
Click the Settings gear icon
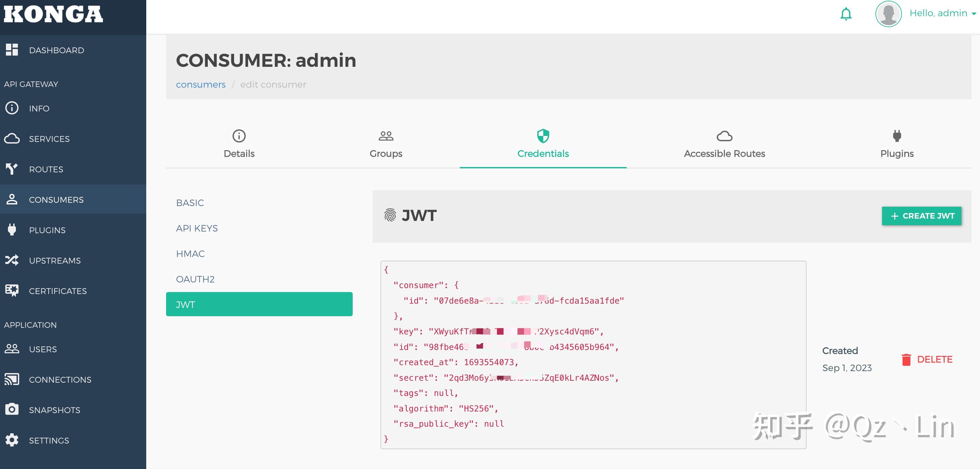[12, 440]
